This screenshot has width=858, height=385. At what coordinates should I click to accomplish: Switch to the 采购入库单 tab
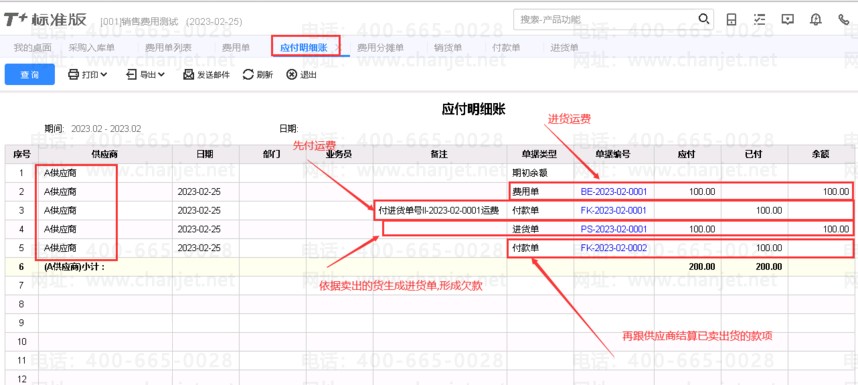pyautogui.click(x=91, y=48)
